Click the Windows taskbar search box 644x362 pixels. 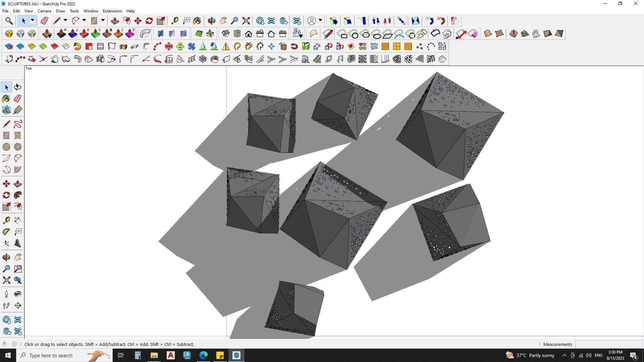click(64, 355)
